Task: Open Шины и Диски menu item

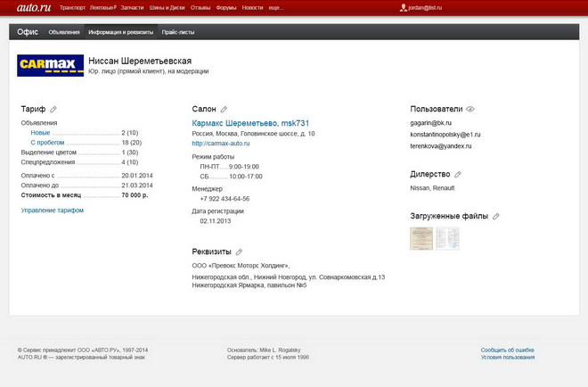Action: [167, 7]
